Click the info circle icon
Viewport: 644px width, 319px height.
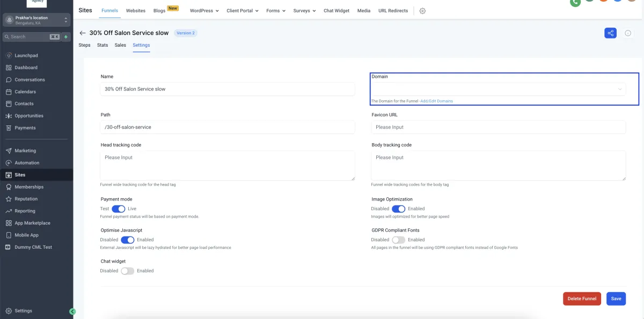(x=628, y=33)
